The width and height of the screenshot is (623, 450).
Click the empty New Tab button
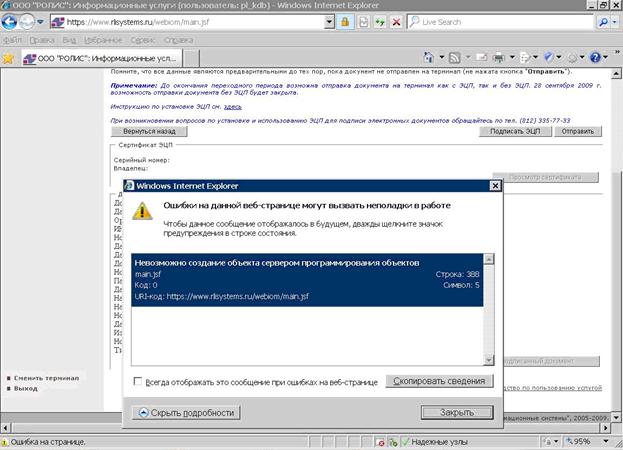pyautogui.click(x=191, y=58)
